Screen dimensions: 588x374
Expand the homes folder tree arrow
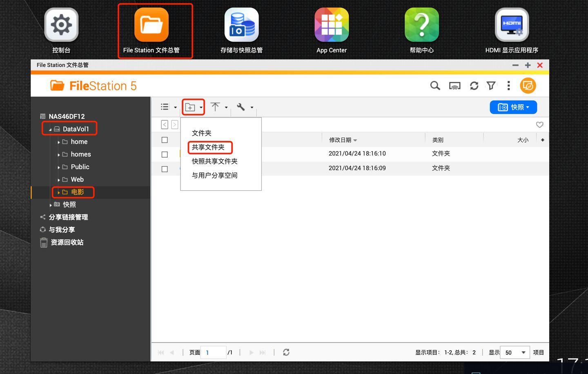point(59,155)
